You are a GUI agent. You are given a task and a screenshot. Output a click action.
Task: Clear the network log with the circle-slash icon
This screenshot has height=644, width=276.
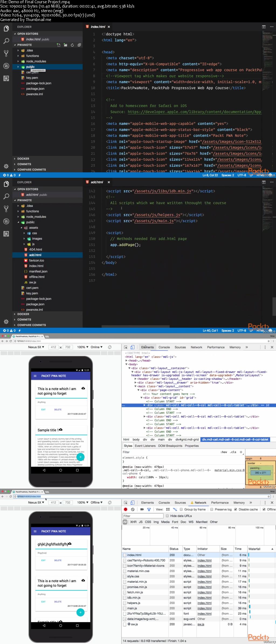tap(133, 509)
